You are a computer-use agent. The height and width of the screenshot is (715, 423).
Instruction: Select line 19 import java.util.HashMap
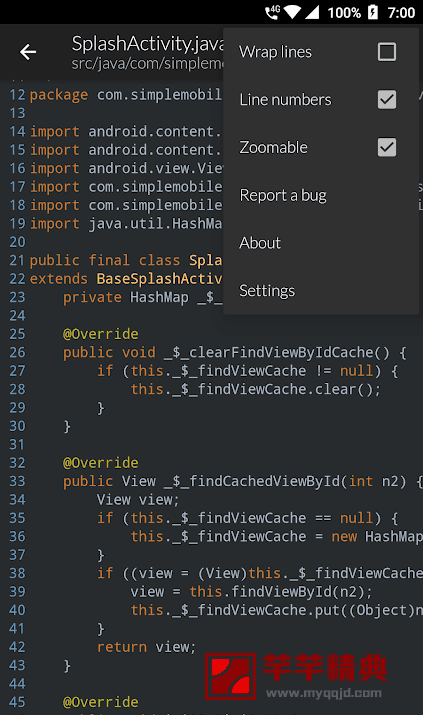(126, 224)
